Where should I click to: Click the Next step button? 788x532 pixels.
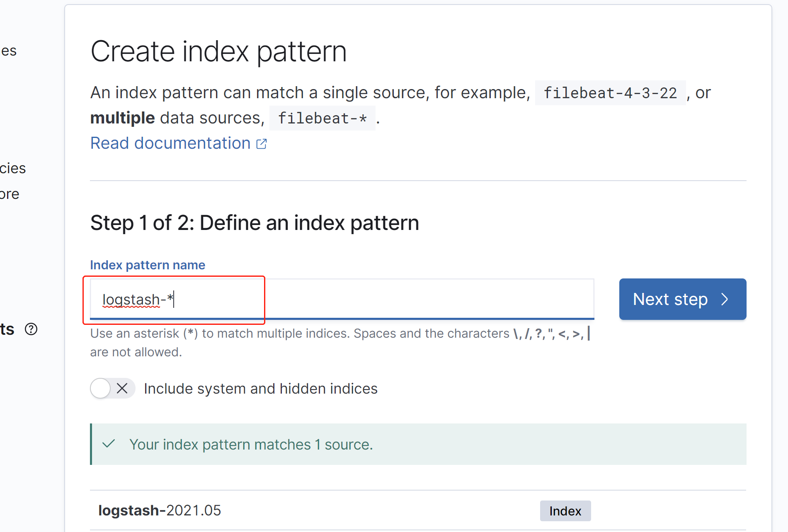(683, 299)
